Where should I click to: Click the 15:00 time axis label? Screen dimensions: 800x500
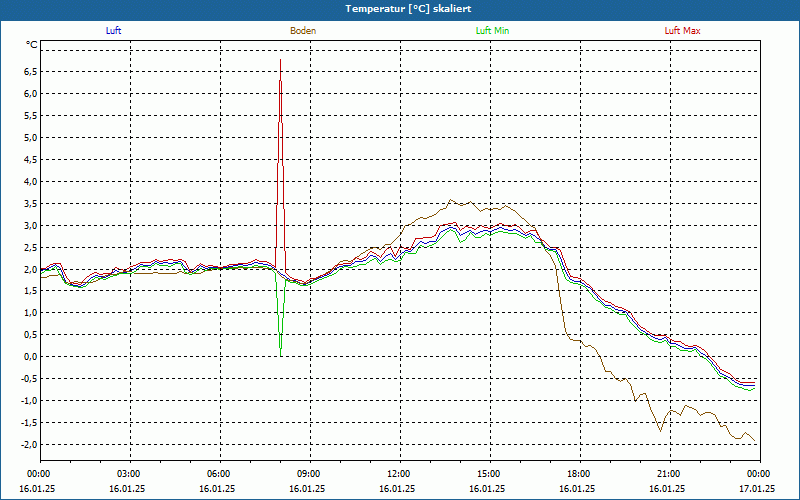tap(490, 474)
